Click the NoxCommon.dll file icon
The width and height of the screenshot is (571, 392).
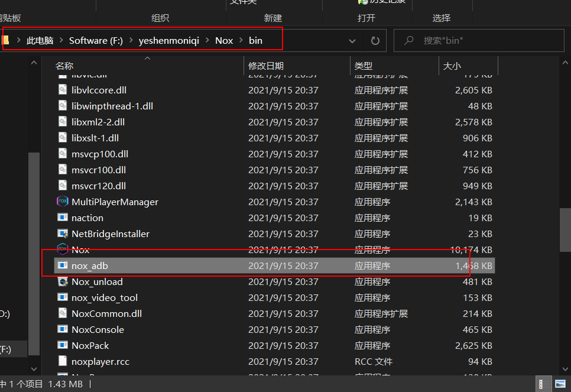(x=63, y=313)
